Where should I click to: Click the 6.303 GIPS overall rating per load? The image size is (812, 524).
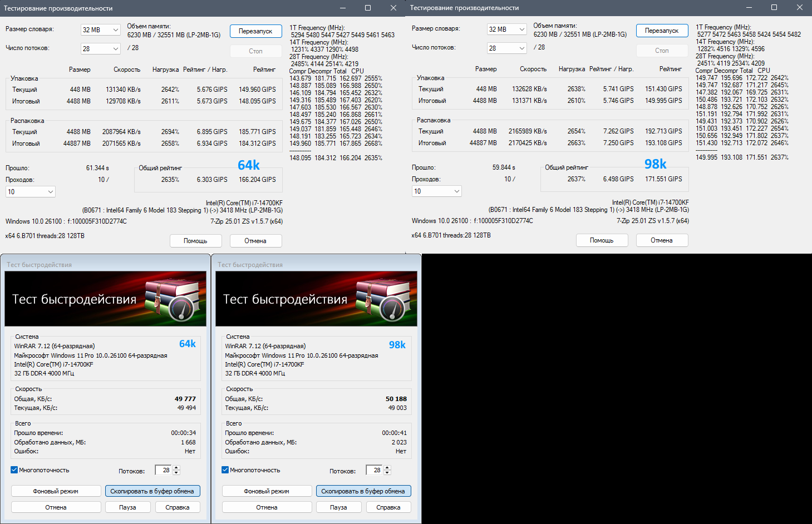pos(212,180)
